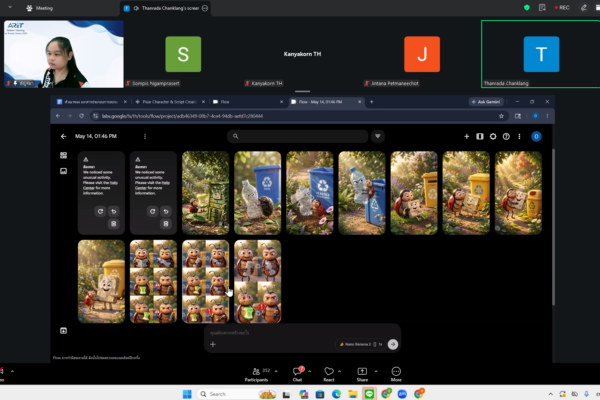
Task: Open Chrome three-dot menu
Action: click(547, 116)
